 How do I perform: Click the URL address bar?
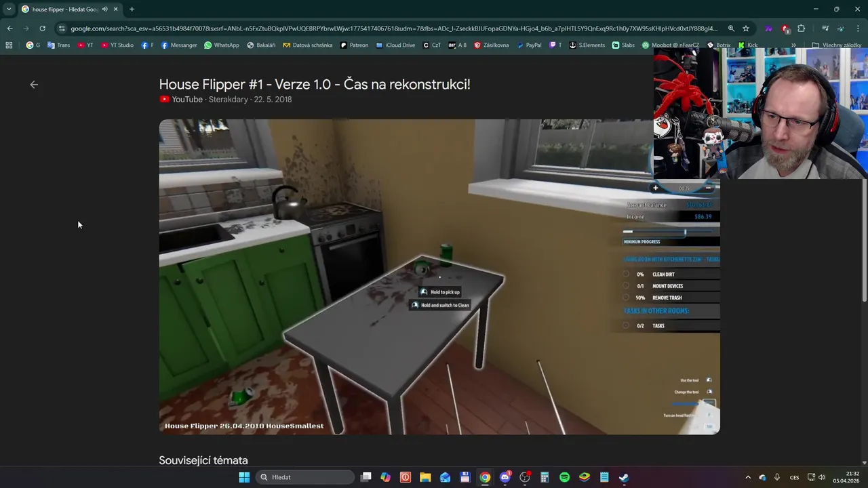(x=393, y=28)
